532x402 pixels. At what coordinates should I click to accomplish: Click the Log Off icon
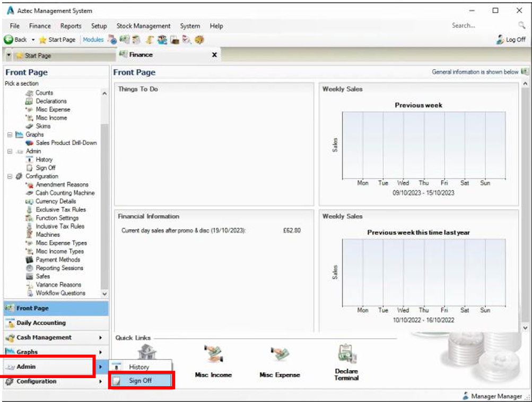click(x=500, y=40)
